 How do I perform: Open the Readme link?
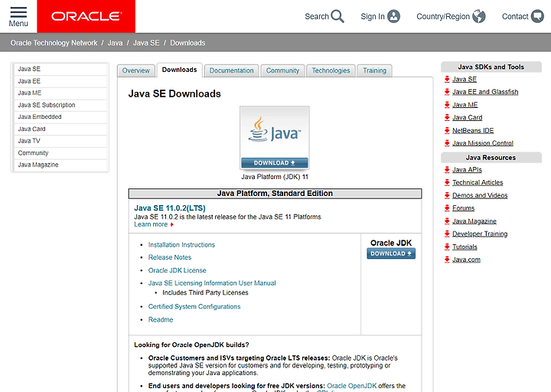coord(161,319)
